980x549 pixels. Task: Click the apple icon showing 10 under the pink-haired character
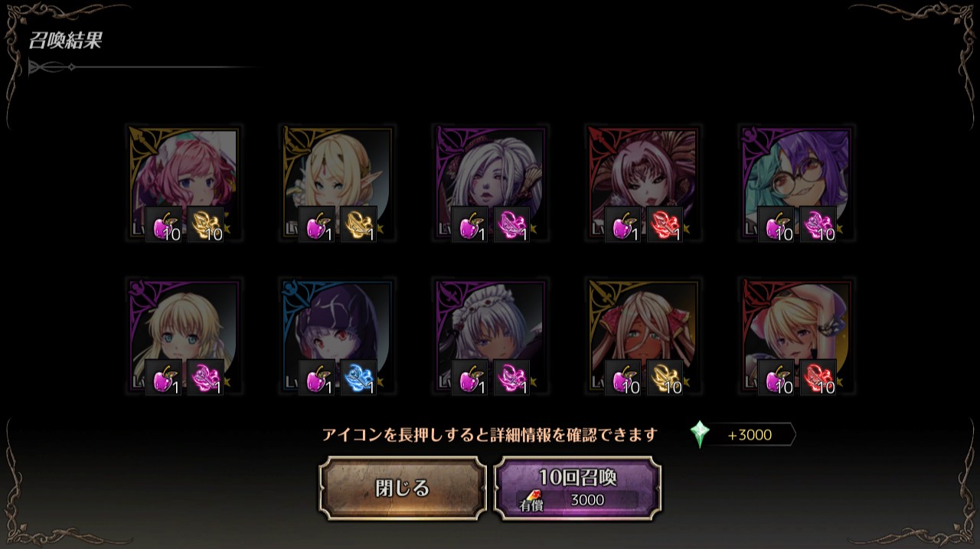pyautogui.click(x=164, y=225)
